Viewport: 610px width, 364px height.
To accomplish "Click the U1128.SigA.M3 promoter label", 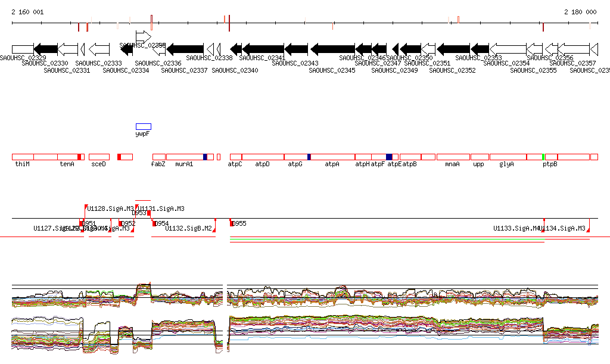I will (110, 209).
